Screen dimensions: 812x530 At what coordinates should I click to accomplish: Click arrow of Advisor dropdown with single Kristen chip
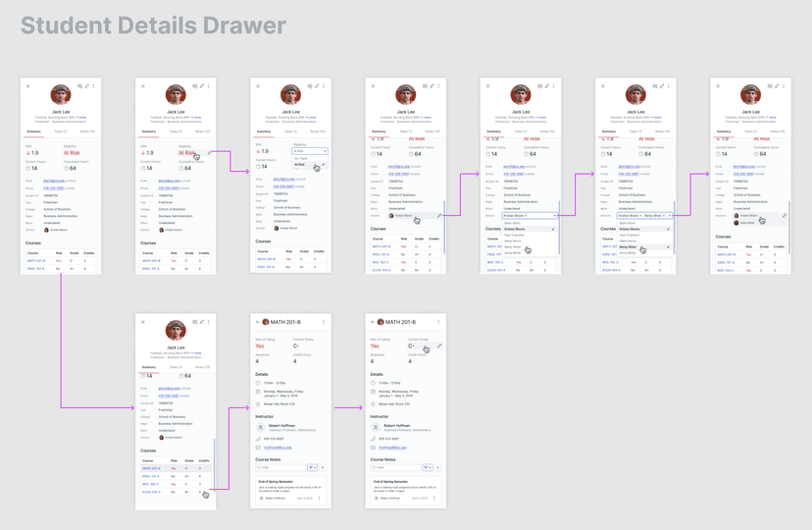click(554, 215)
